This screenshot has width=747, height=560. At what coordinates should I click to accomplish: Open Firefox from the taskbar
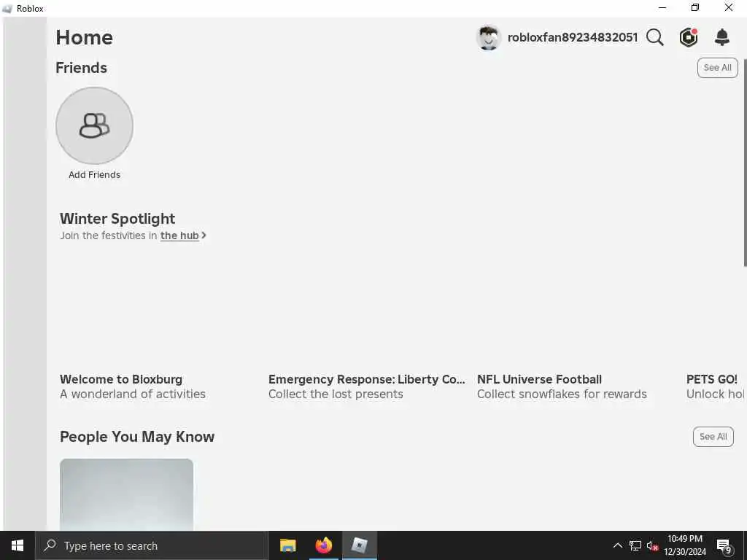point(323,545)
